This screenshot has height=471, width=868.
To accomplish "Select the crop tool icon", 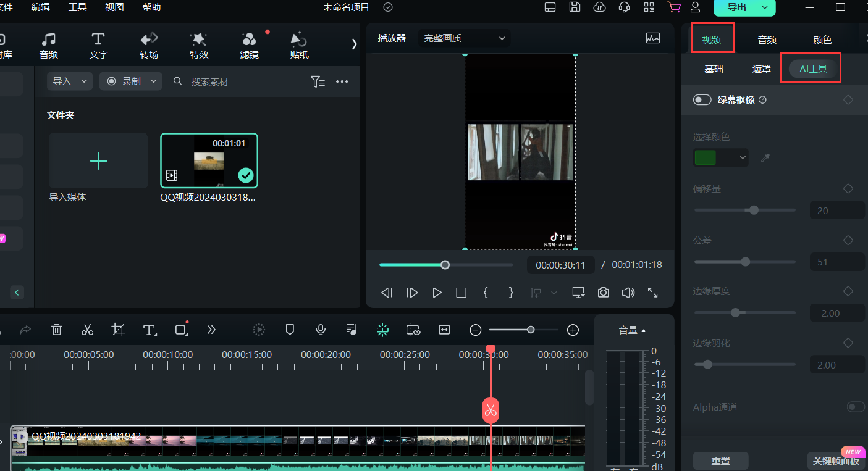I will [119, 330].
